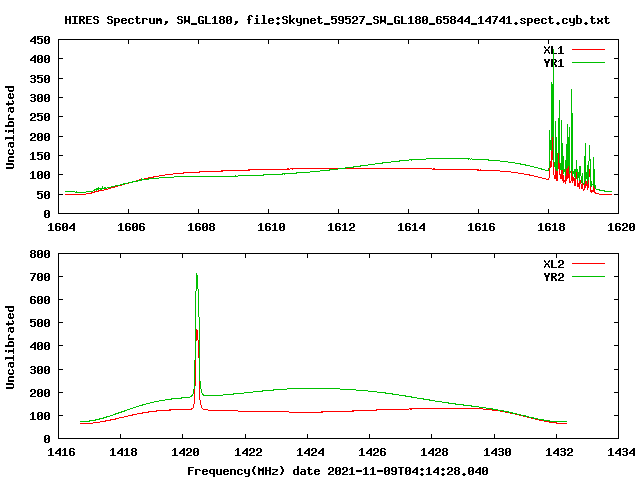The image size is (640, 480).
Task: Click the 500 y-axis tick label
Action: [40, 323]
